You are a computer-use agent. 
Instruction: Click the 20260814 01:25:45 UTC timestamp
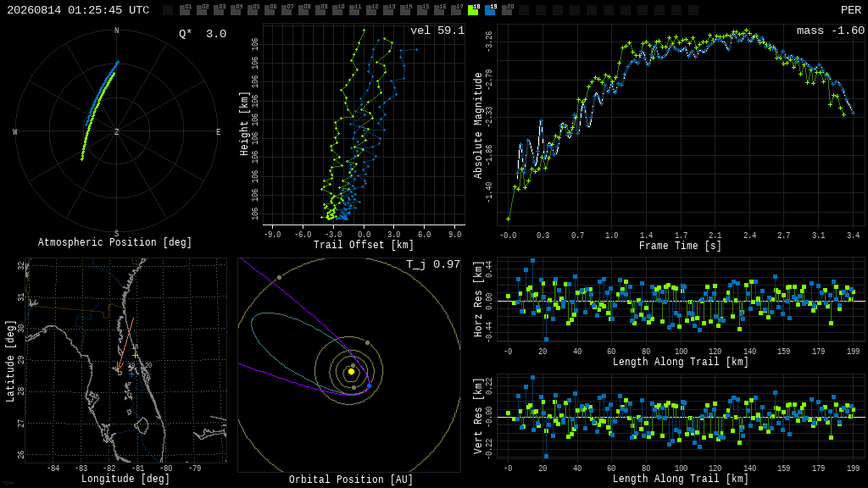pyautogui.click(x=78, y=10)
